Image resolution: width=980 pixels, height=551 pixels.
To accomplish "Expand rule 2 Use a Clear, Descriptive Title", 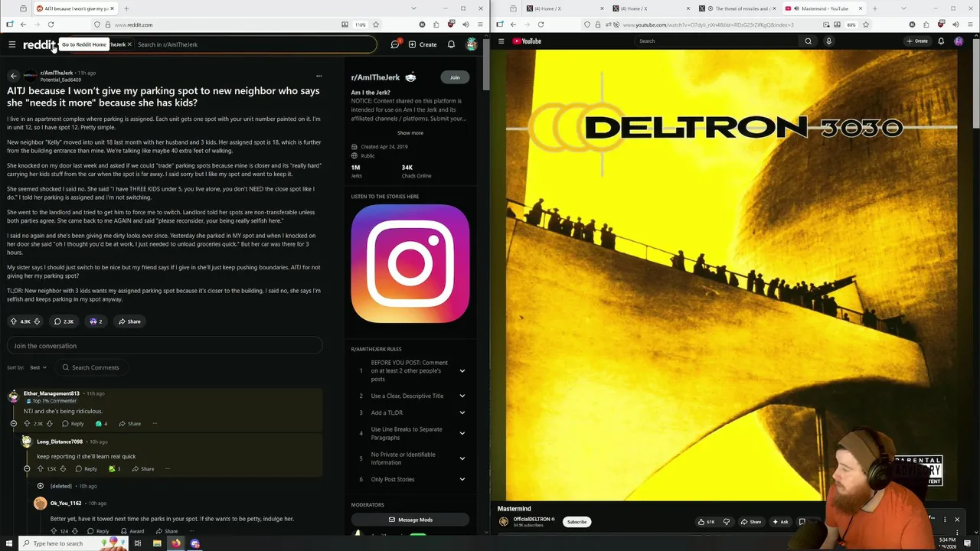I will (x=462, y=396).
